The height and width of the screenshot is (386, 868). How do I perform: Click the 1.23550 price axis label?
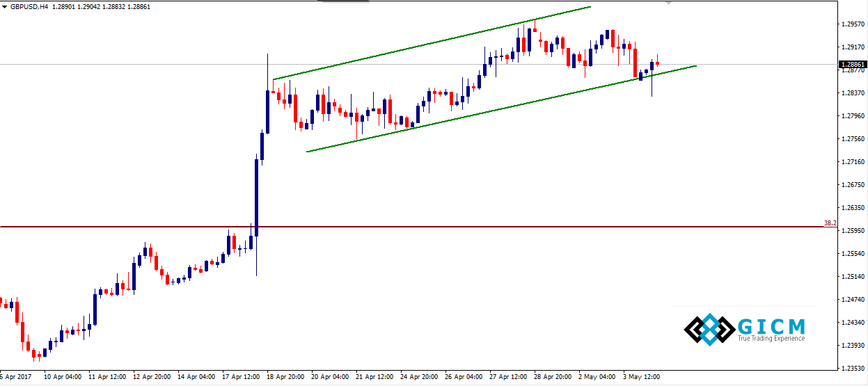coord(853,369)
